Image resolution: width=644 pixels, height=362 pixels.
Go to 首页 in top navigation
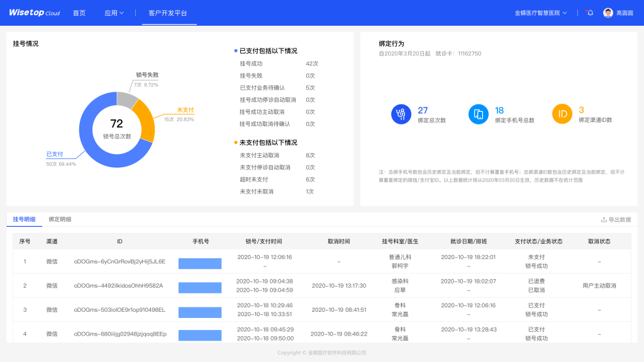[x=79, y=13]
